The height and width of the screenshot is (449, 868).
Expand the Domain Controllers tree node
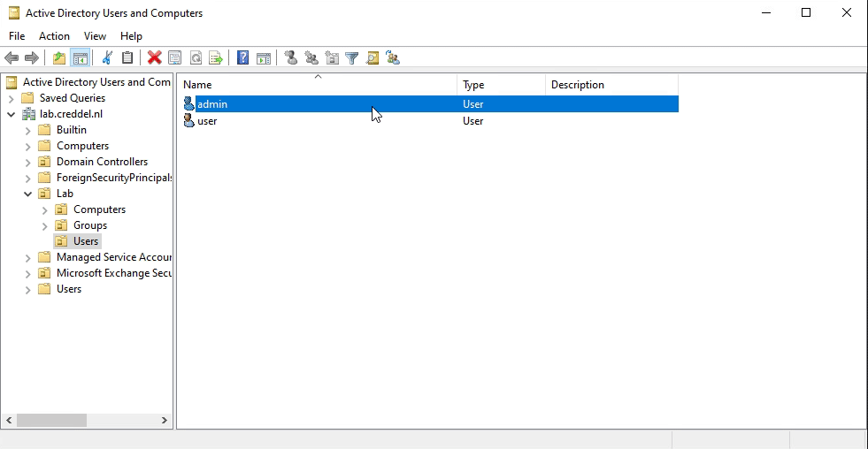tap(28, 162)
